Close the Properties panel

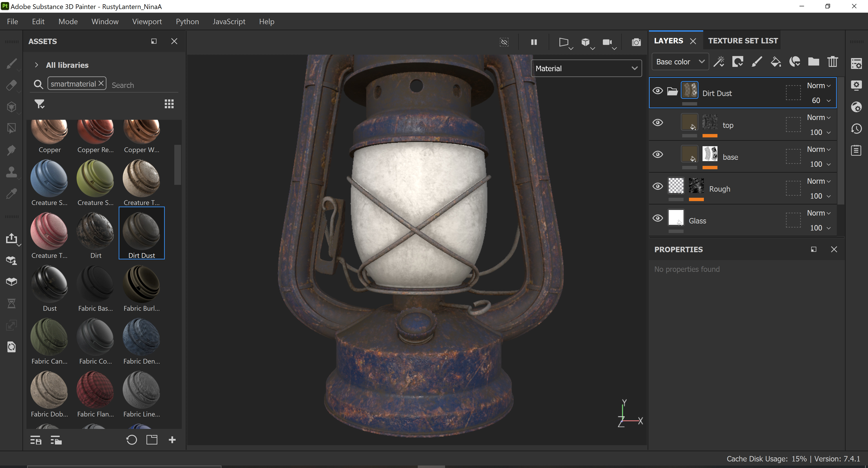pyautogui.click(x=834, y=249)
